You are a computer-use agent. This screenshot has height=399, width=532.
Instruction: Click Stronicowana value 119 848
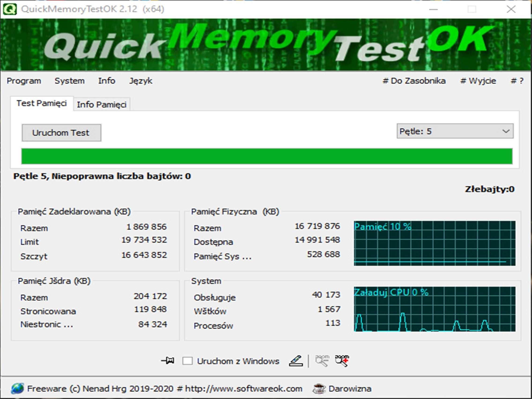coord(150,309)
